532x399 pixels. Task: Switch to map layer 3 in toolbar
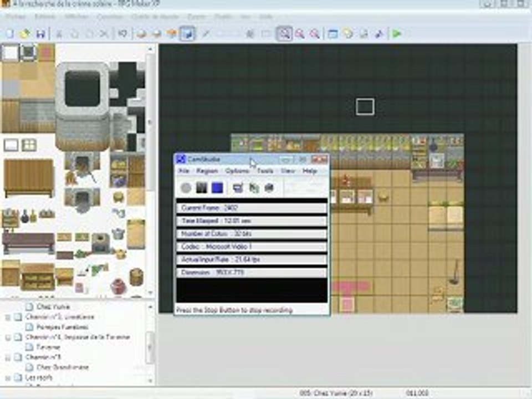(x=172, y=34)
